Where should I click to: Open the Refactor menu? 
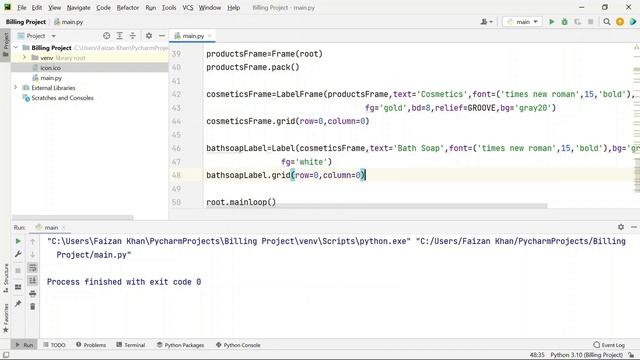(x=128, y=7)
